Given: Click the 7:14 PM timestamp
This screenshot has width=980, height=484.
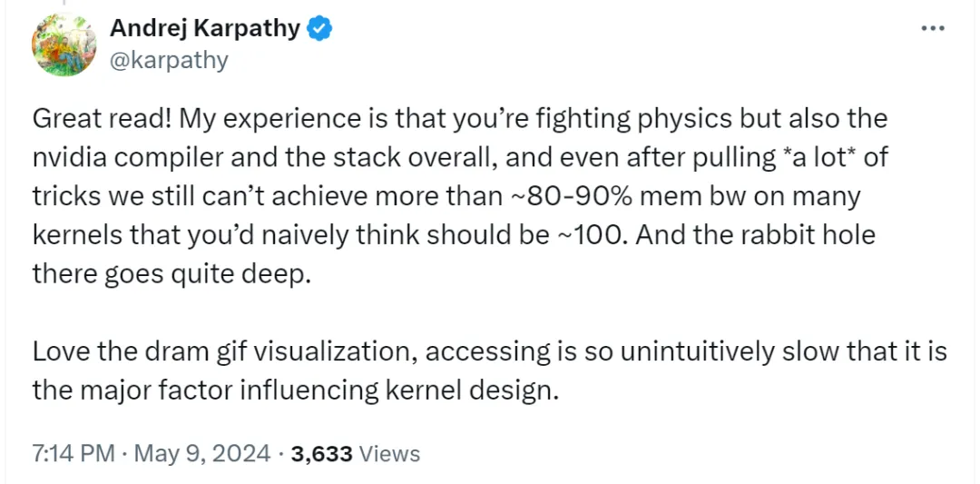Looking at the screenshot, I should click(73, 453).
